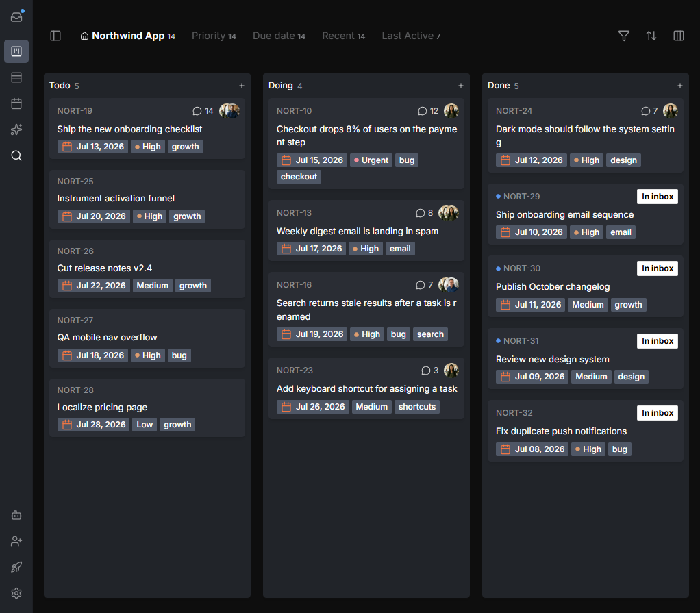
Task: Open search from the sidebar
Action: click(16, 155)
